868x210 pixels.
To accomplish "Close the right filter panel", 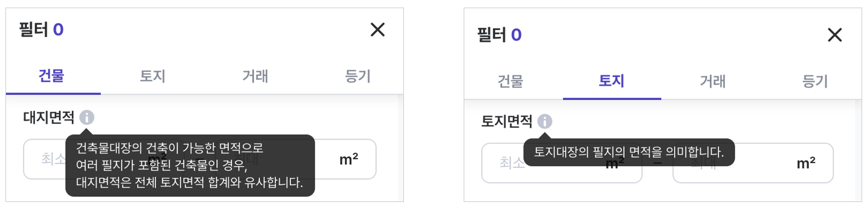I will [x=835, y=35].
